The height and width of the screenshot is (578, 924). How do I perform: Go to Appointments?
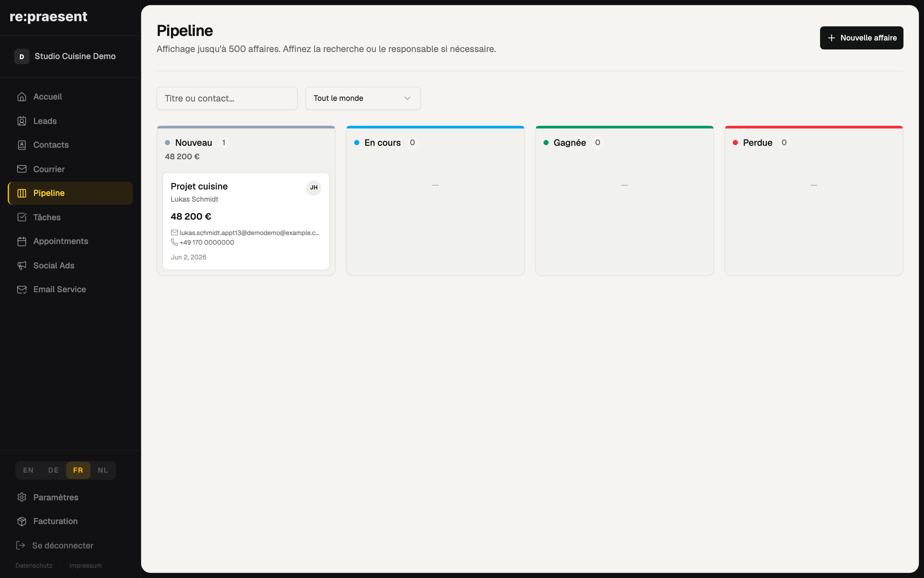[x=70, y=241]
